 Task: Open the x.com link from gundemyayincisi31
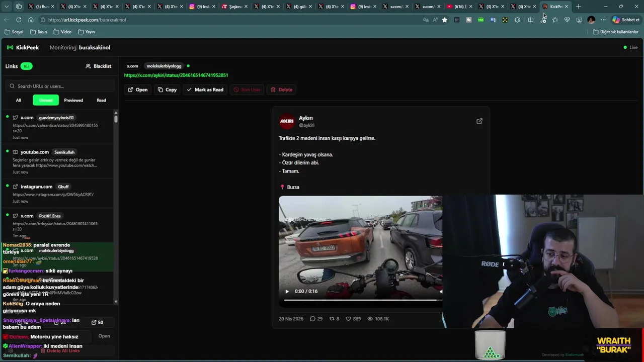pyautogui.click(x=57, y=128)
